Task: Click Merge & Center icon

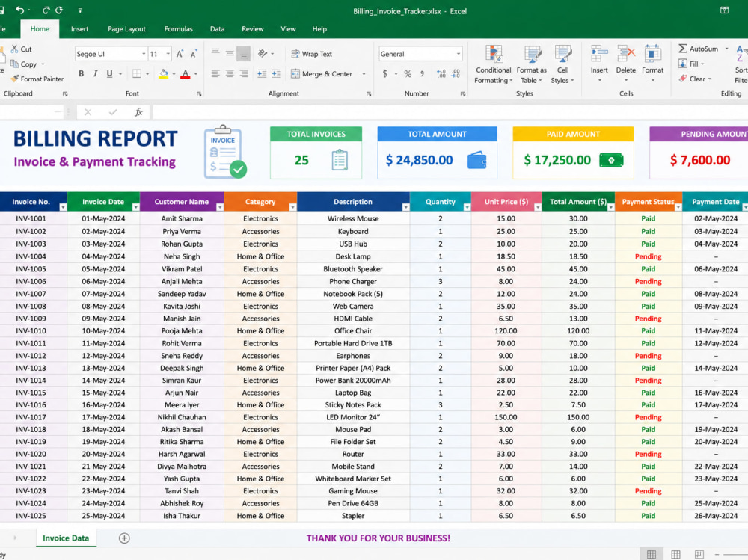Action: click(295, 73)
